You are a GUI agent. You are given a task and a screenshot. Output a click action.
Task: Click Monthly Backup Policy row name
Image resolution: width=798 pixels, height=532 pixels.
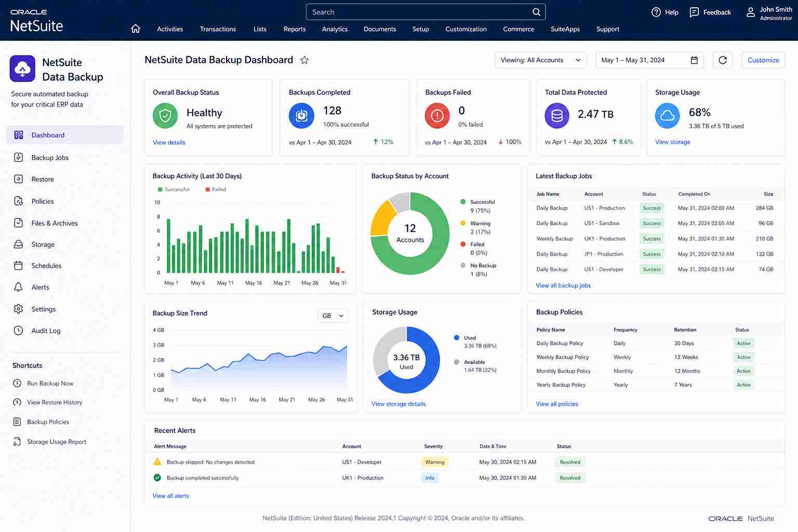pyautogui.click(x=563, y=371)
